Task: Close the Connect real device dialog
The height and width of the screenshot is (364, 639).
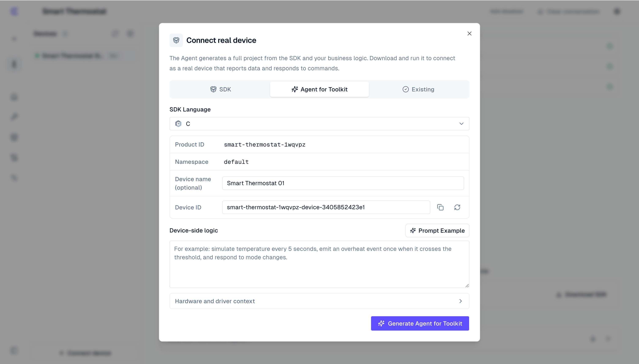Action: coord(469,34)
